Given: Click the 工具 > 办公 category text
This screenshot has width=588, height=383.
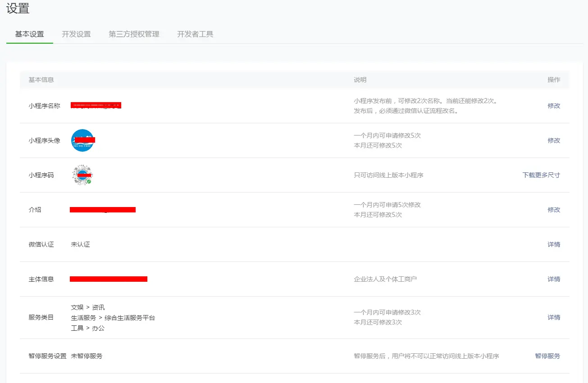Looking at the screenshot, I should (88, 328).
